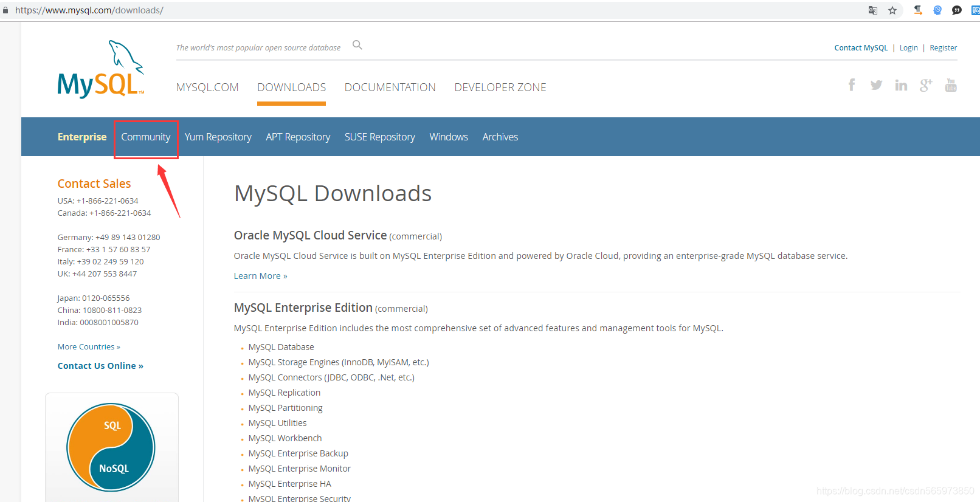Click the Register link
This screenshot has height=502, width=980.
[944, 47]
